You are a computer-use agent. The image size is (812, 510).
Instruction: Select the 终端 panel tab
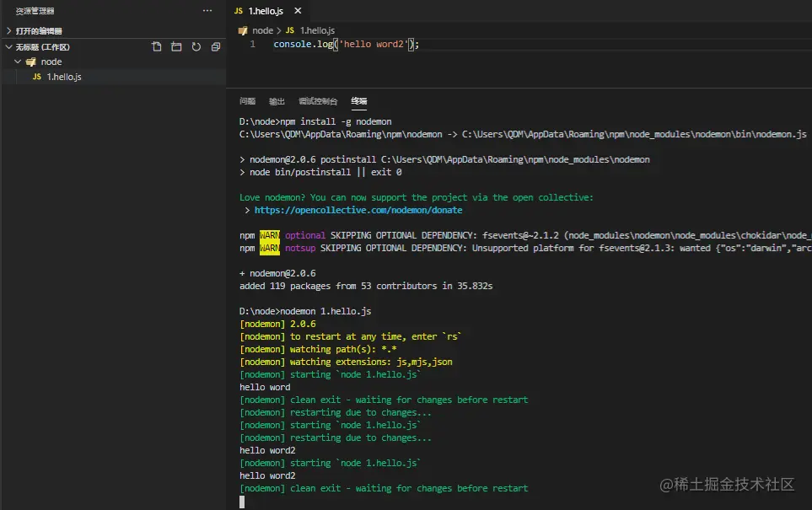tap(359, 101)
